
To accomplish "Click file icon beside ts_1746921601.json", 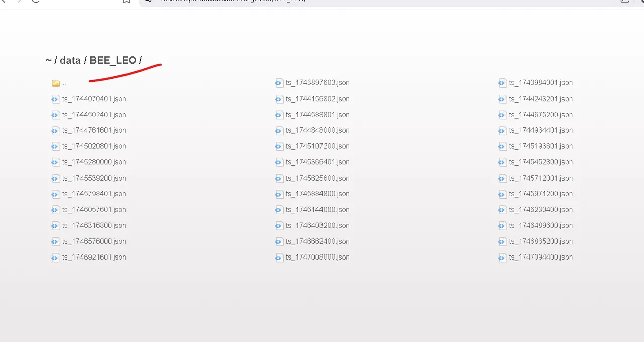I will 55,258.
